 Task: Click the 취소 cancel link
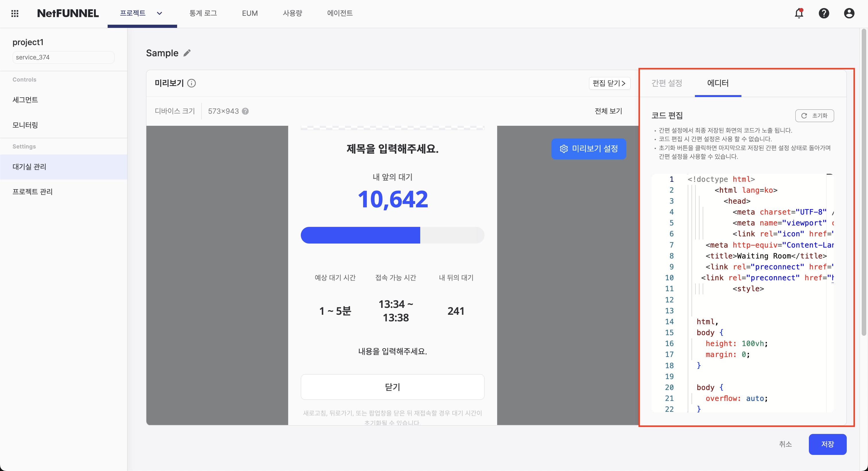pyautogui.click(x=785, y=444)
